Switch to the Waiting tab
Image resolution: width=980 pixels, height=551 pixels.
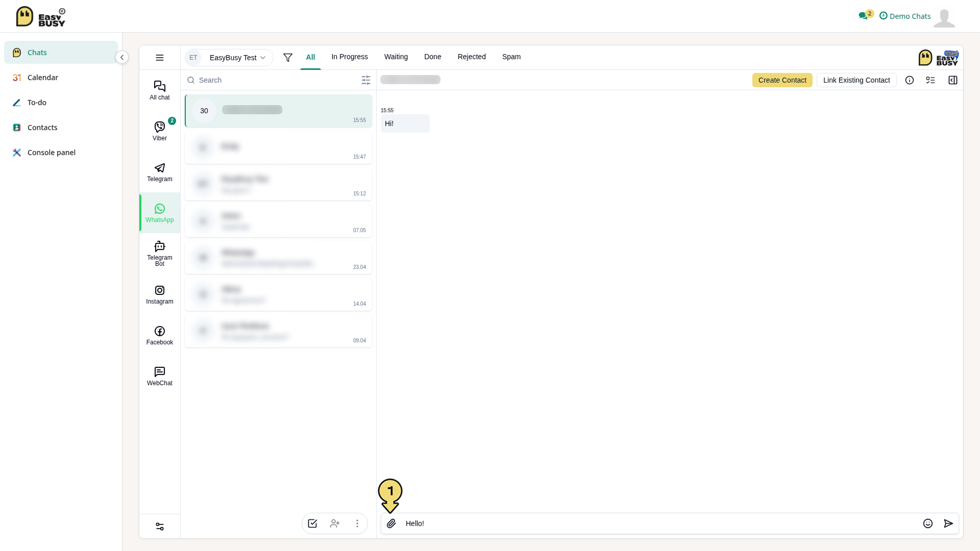click(396, 57)
